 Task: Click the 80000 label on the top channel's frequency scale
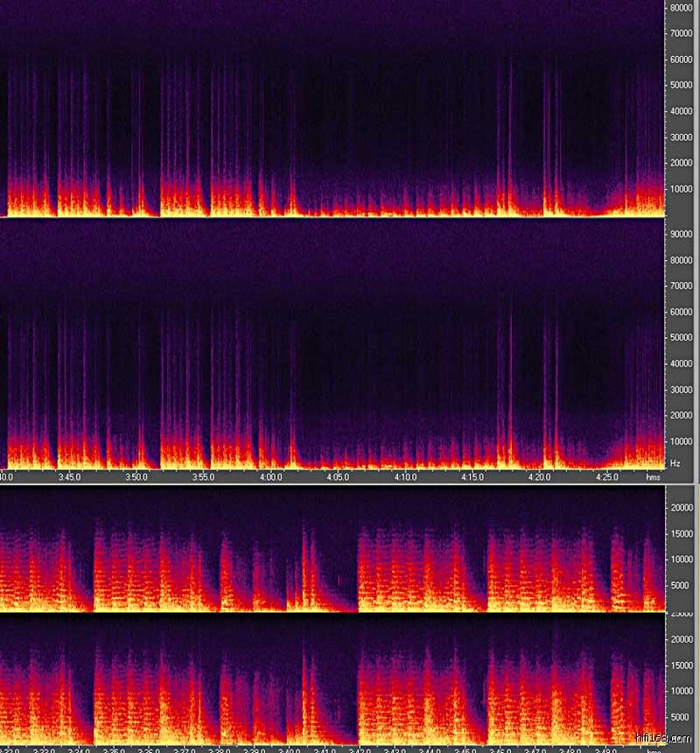point(680,8)
